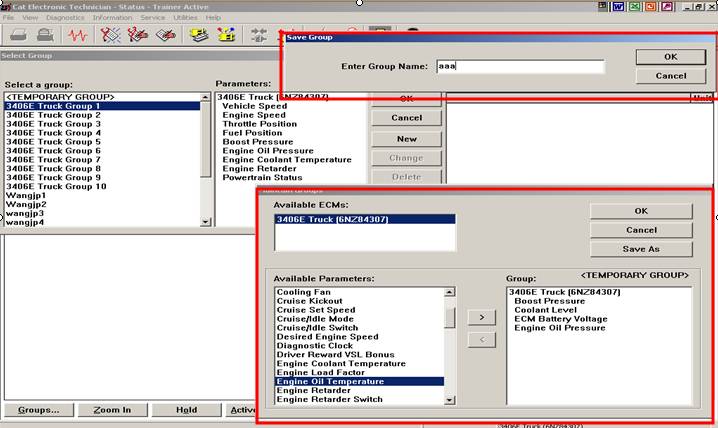Open the Utilities menu
The height and width of the screenshot is (428, 718).
[185, 18]
